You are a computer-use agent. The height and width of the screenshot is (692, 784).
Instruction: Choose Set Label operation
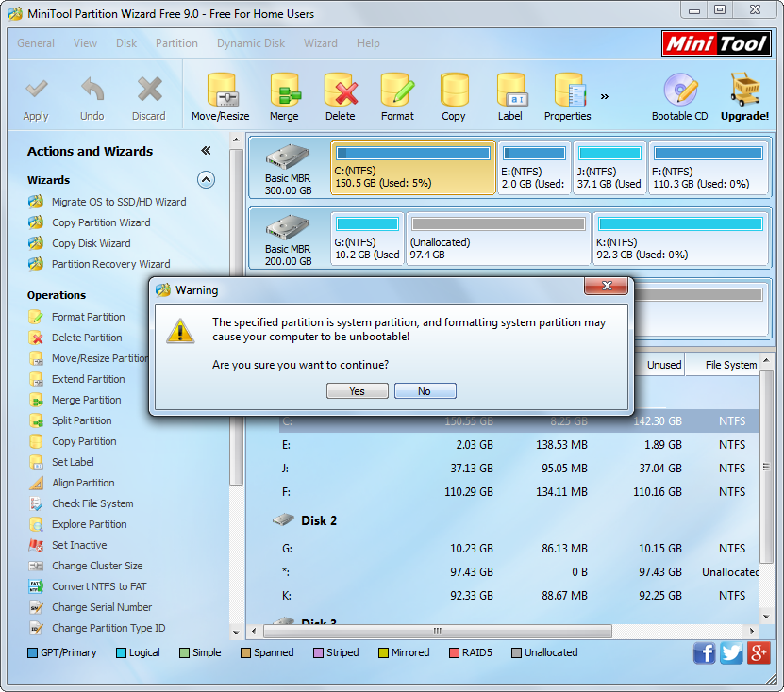click(x=73, y=462)
